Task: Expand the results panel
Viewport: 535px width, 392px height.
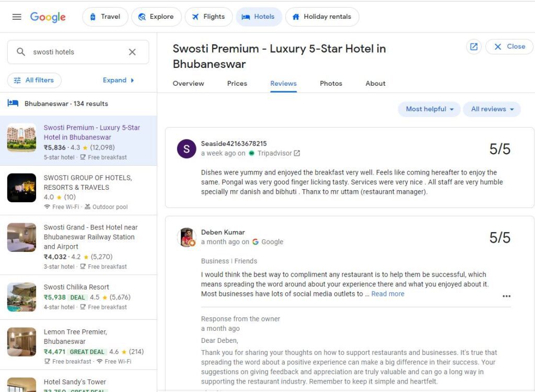Action: coord(118,80)
